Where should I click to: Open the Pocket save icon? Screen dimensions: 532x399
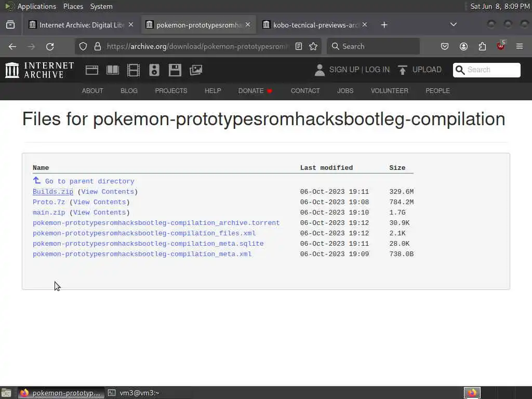coord(445,46)
